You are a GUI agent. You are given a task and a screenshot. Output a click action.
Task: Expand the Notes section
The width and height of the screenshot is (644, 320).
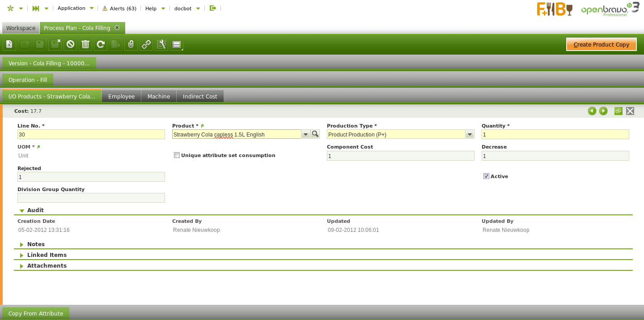point(36,244)
